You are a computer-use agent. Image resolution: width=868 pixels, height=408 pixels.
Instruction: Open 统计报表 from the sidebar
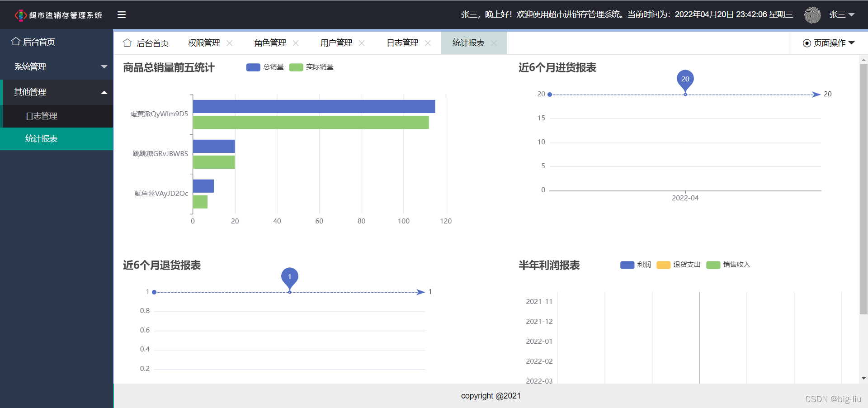click(41, 138)
